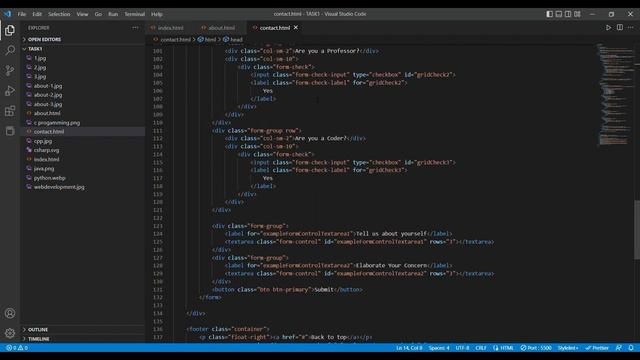Viewport: 640px width, 360px height.
Task: Open the Selection menu
Action: click(x=59, y=14)
